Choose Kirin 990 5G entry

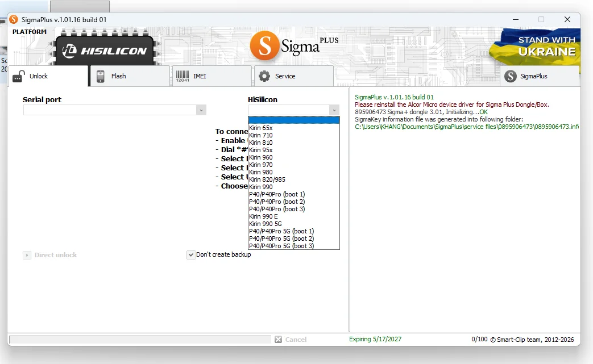tap(294, 224)
